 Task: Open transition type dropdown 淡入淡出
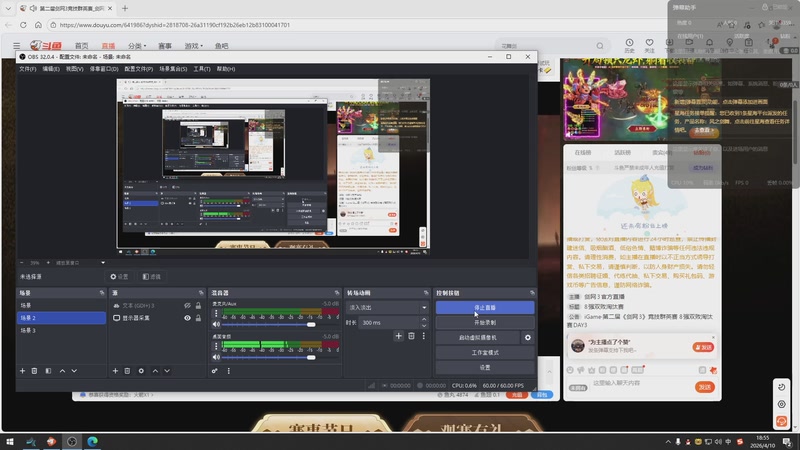click(388, 308)
